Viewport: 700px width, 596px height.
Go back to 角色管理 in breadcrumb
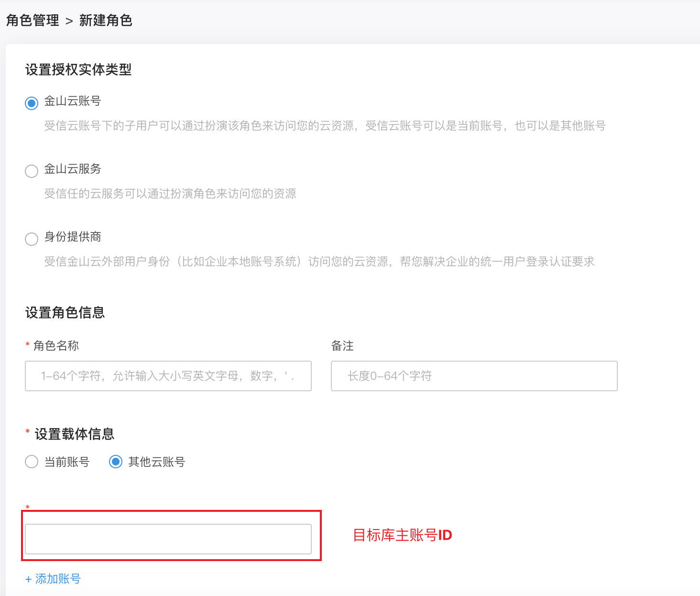[33, 21]
